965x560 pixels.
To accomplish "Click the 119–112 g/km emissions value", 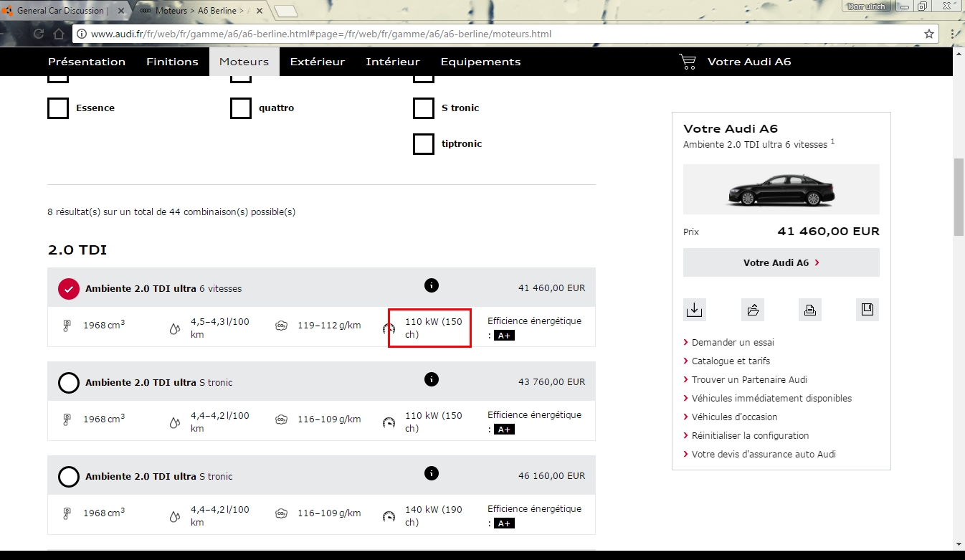I will coord(329,326).
